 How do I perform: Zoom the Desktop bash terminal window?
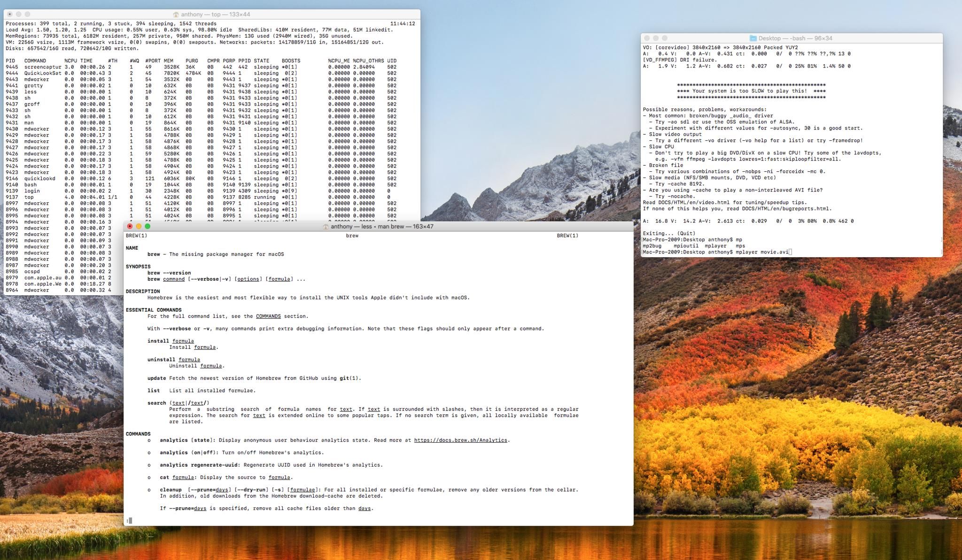pyautogui.click(x=665, y=38)
